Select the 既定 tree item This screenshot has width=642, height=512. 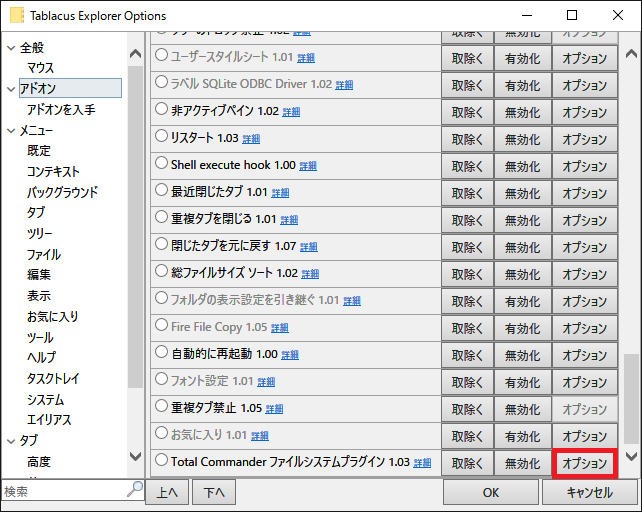click(39, 151)
